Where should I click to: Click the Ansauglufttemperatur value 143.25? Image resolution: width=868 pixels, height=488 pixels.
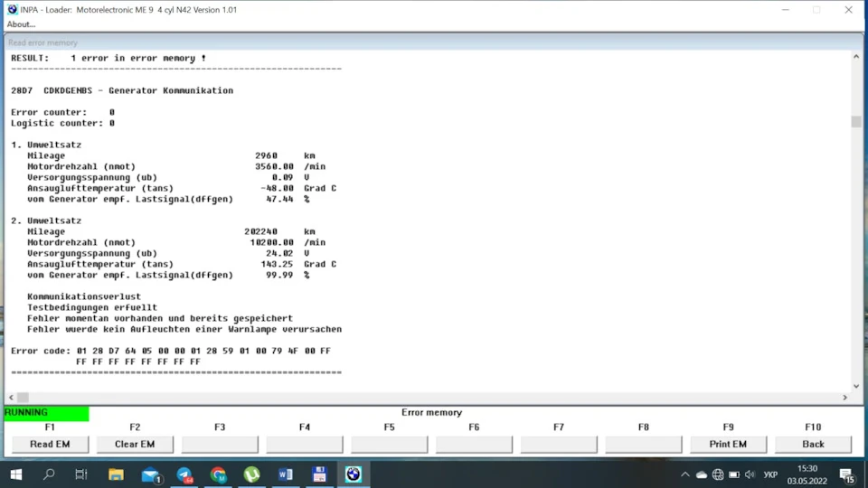tap(277, 265)
